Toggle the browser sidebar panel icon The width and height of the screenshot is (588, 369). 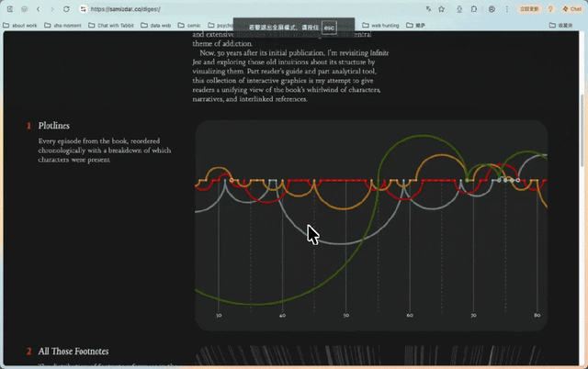[x=10, y=9]
